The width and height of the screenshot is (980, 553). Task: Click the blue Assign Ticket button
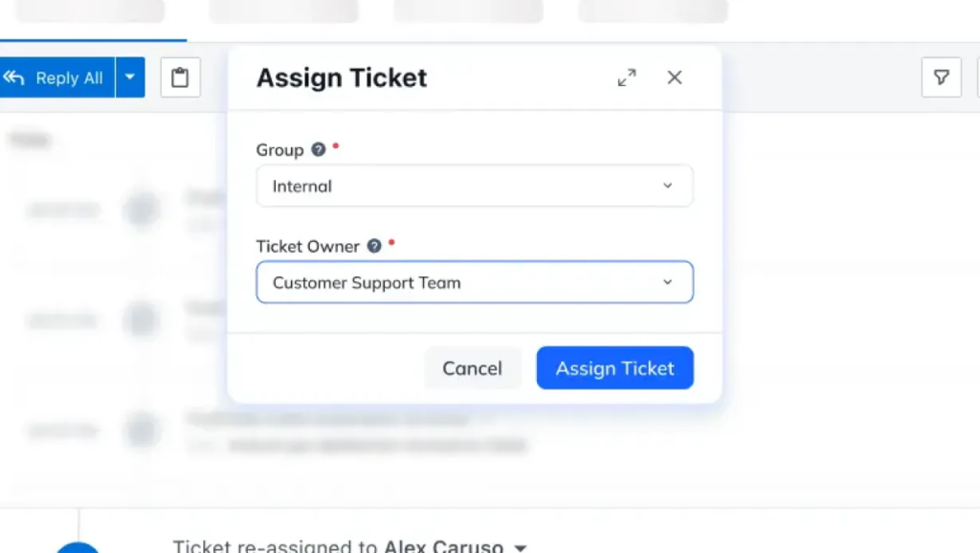coord(615,368)
